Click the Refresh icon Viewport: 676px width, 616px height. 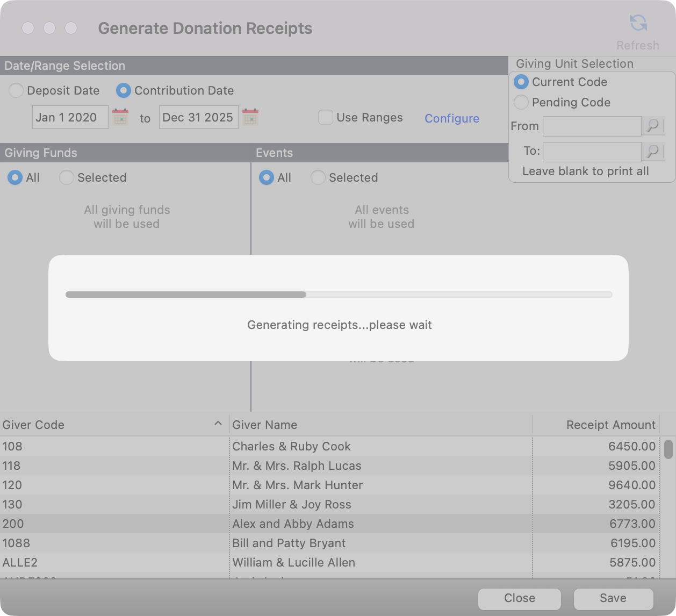pos(638,23)
